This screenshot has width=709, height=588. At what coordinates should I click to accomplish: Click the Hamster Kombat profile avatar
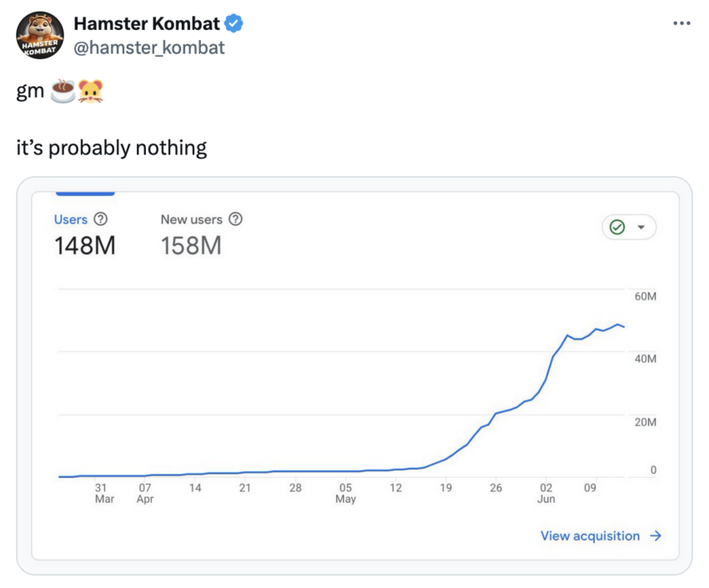pos(41,36)
